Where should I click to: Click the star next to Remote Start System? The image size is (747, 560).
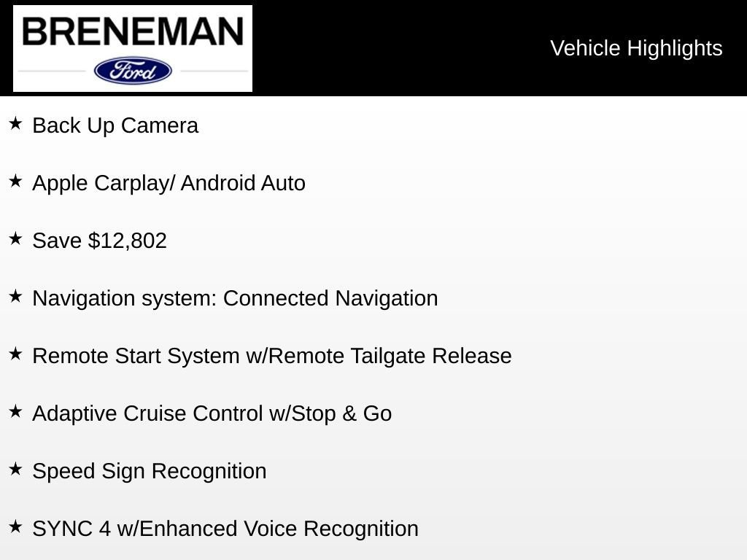point(15,354)
